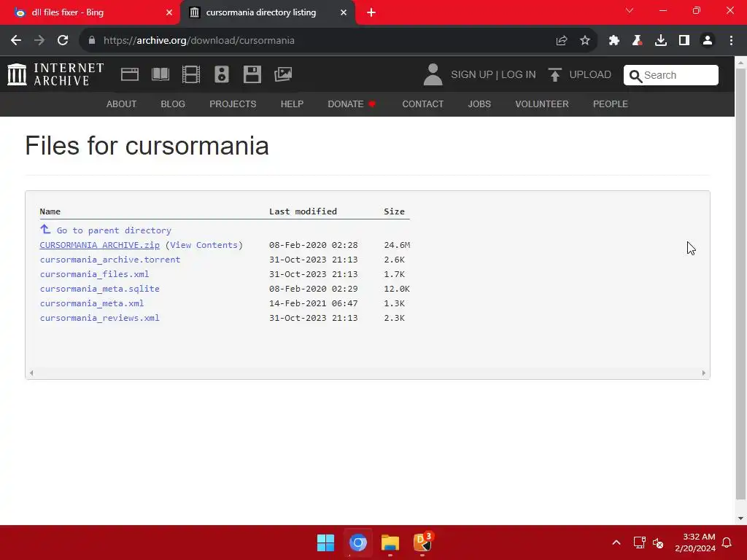Screen dimensions: 747x560
Task: Click the LOG IN link
Action: 519,75
